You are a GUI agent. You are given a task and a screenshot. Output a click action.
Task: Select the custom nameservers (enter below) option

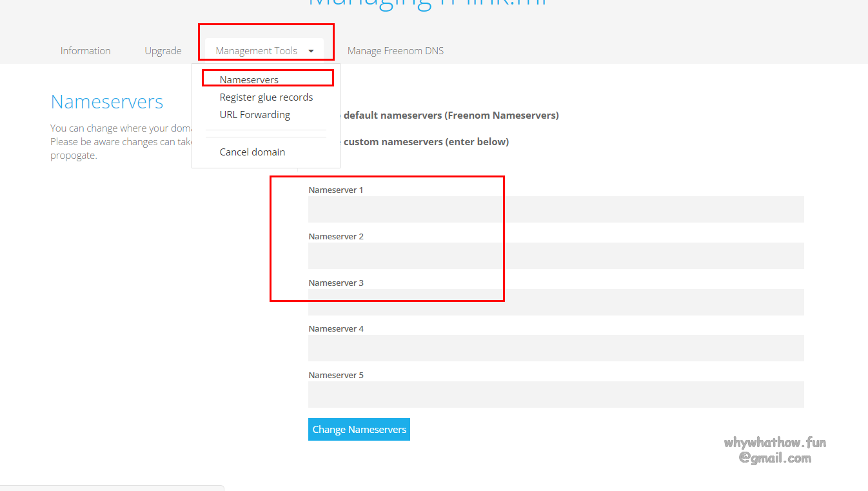click(x=426, y=142)
